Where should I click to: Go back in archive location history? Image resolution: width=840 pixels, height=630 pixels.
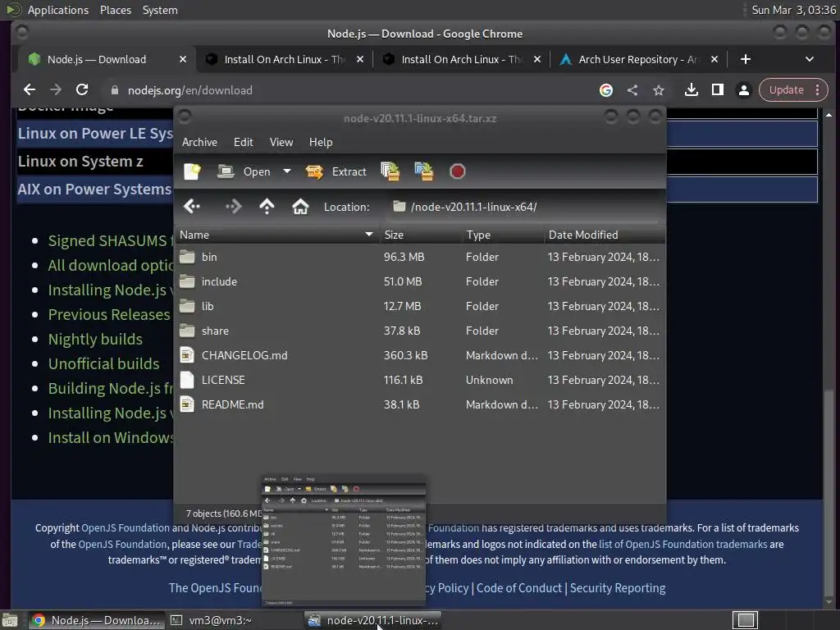coord(192,206)
